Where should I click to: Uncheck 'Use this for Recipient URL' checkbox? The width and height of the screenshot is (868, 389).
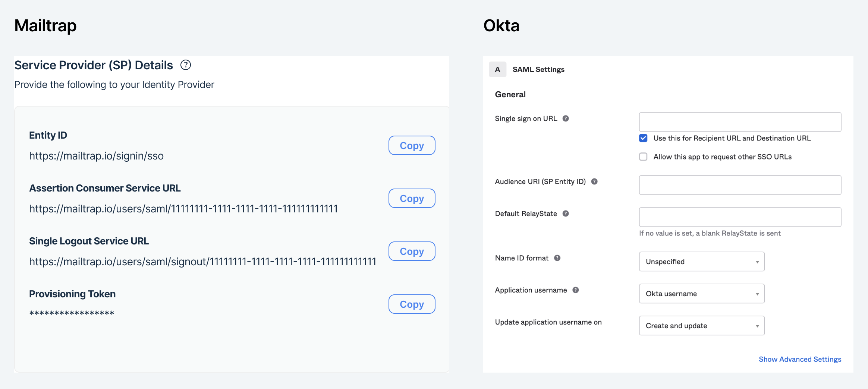(643, 138)
